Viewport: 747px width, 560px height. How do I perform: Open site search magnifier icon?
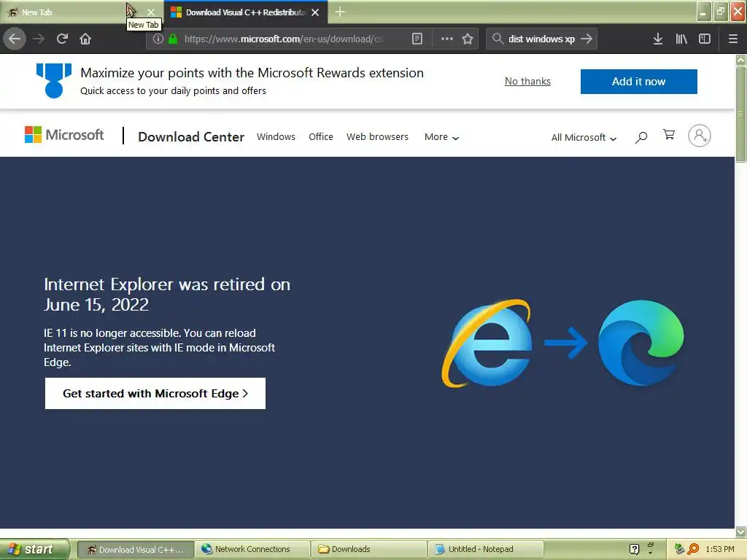(x=641, y=138)
